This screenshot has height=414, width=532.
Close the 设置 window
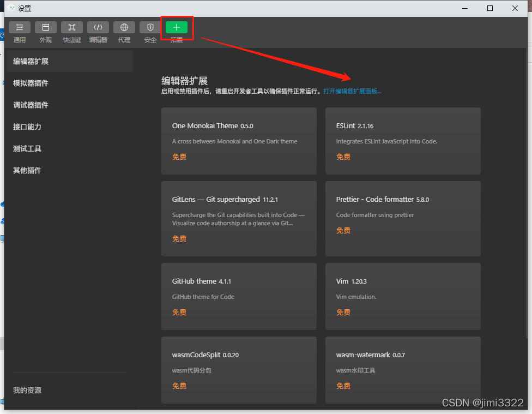click(x=515, y=8)
